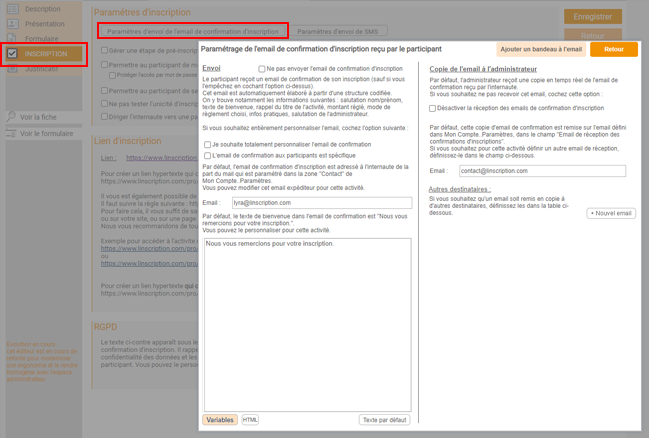Toggle Protéger l'accès par mot de passe checkbox
The height and width of the screenshot is (438, 649).
tap(112, 75)
